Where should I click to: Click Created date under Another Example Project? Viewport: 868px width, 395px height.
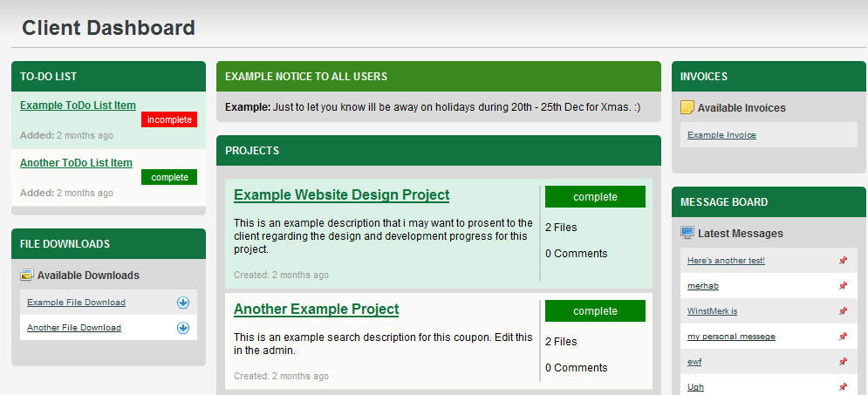pos(281,376)
